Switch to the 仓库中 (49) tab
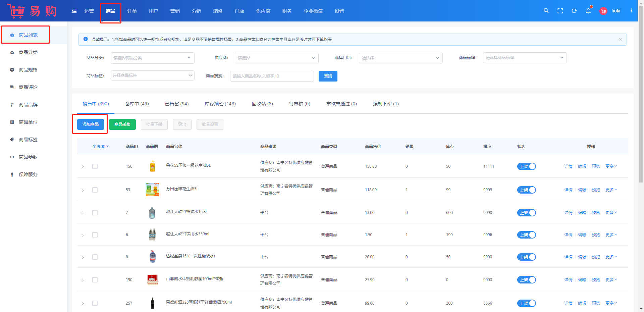Screen dimensions: 644x312 tap(137, 104)
